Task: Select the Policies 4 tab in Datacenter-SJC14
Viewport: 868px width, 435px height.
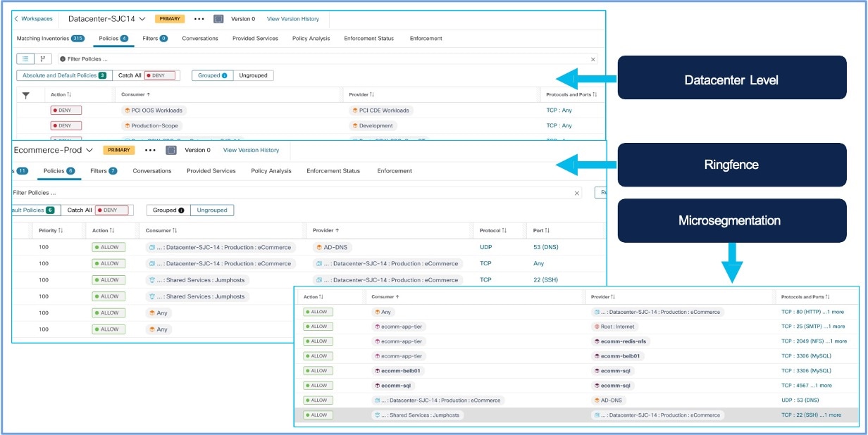Action: (113, 39)
